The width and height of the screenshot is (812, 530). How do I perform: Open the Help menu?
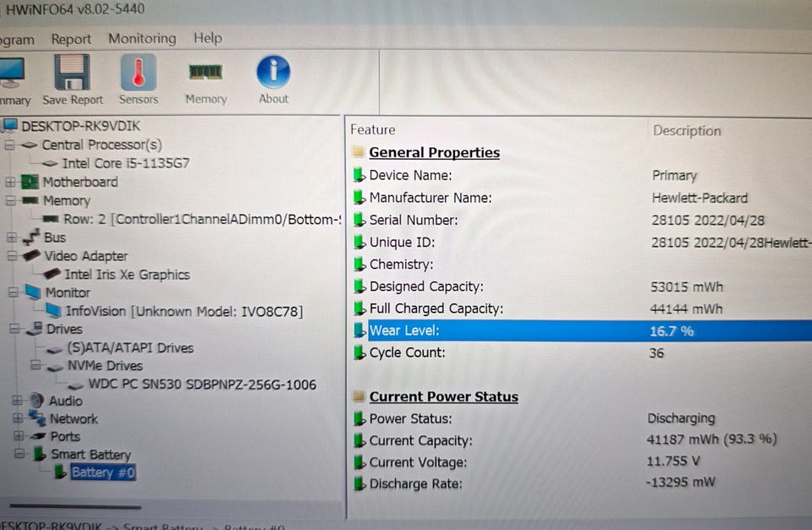point(208,38)
